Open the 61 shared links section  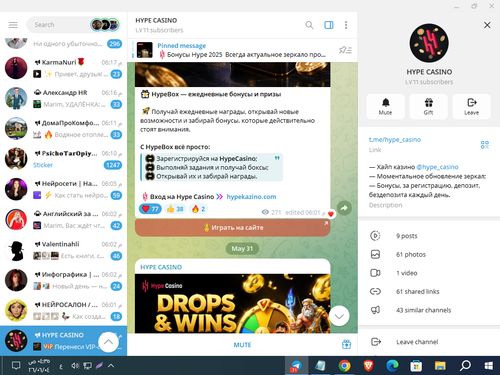pyautogui.click(x=429, y=292)
